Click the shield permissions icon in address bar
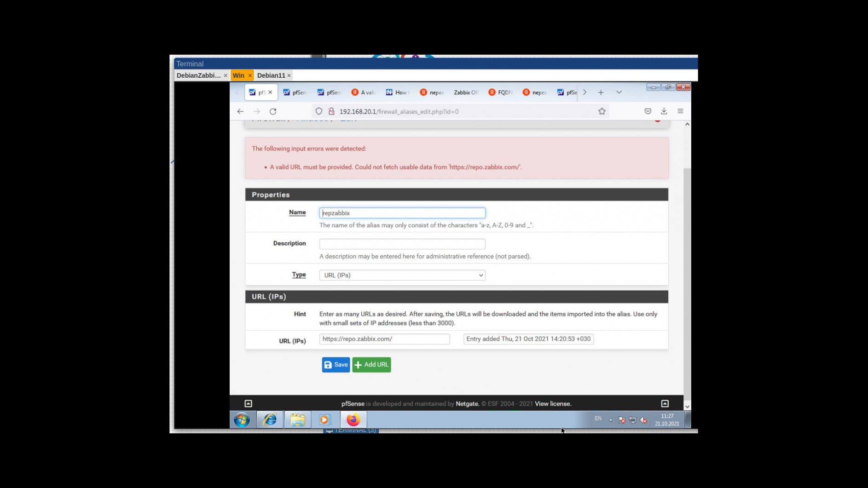This screenshot has width=868, height=488. pos(318,111)
